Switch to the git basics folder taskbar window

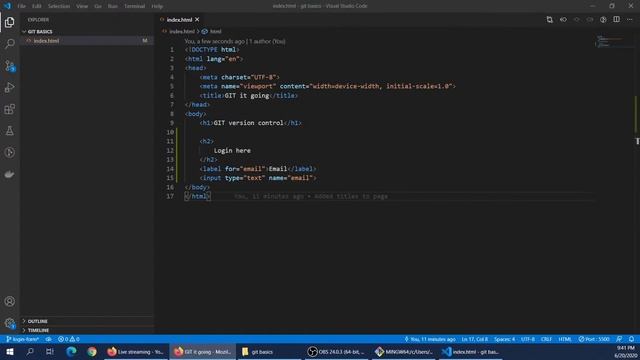pos(270,351)
